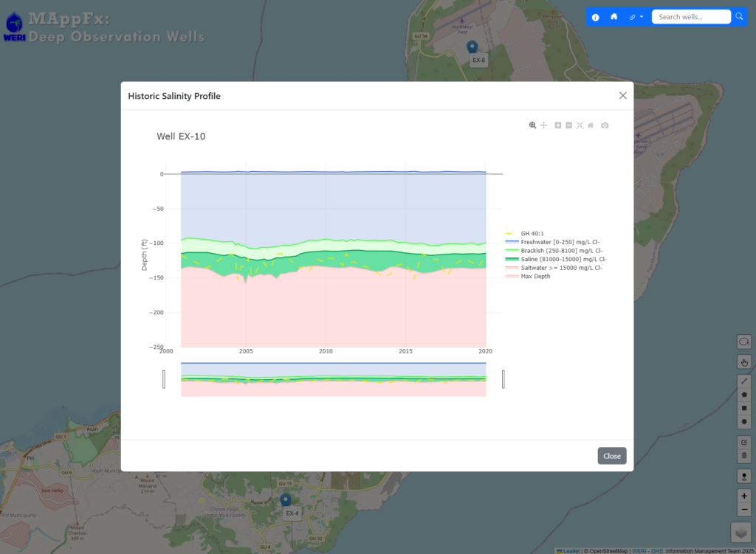The width and height of the screenshot is (756, 554).
Task: Reset chart axes with home icon
Action: 591,125
